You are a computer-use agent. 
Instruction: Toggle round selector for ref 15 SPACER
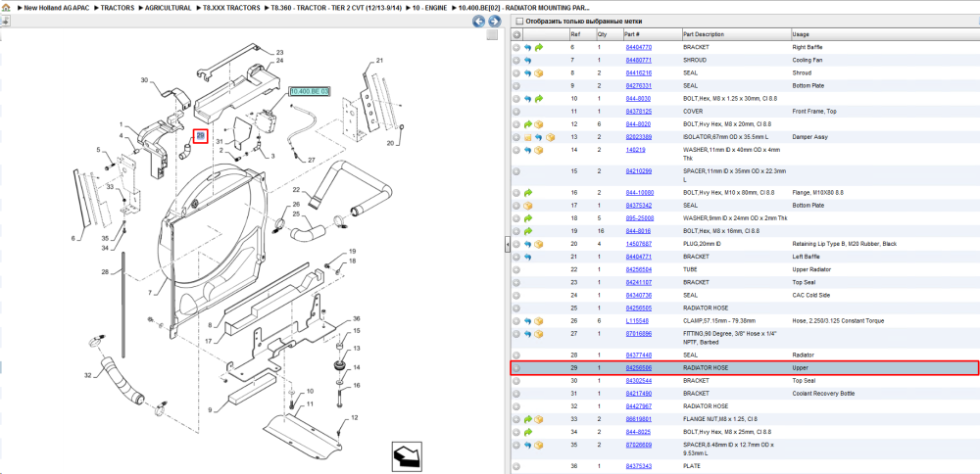click(516, 171)
